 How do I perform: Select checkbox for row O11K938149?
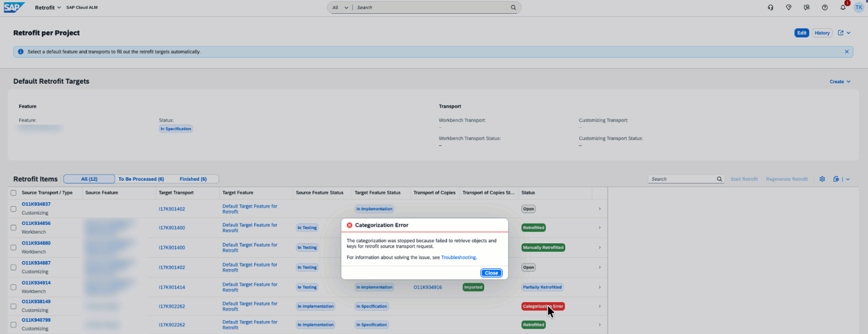click(x=13, y=306)
